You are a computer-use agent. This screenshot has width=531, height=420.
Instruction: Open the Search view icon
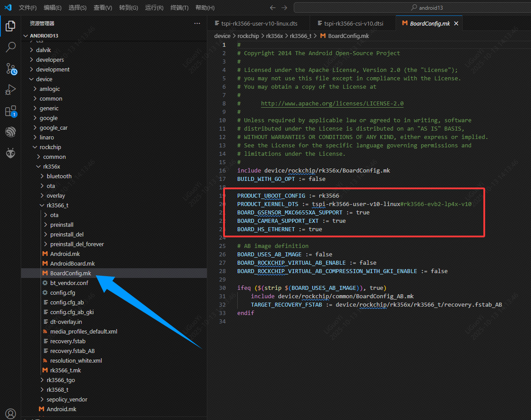click(11, 47)
